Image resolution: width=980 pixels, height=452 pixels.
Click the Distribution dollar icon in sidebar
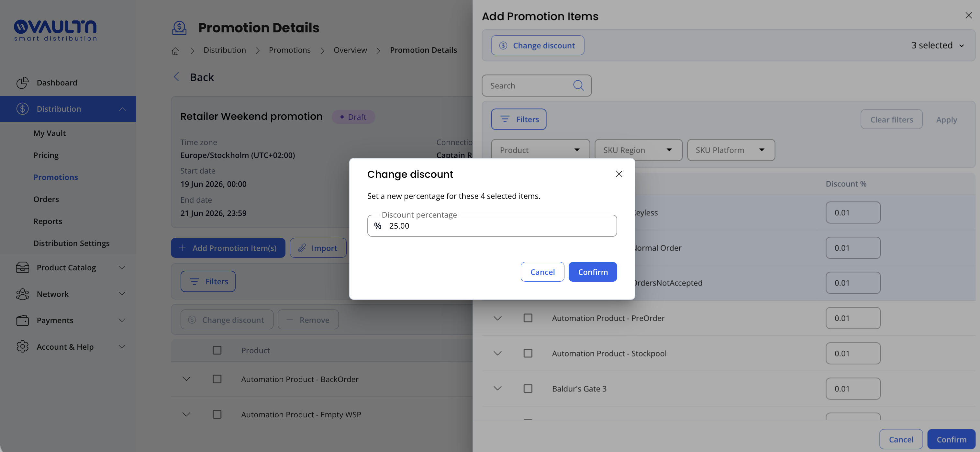[x=22, y=109]
